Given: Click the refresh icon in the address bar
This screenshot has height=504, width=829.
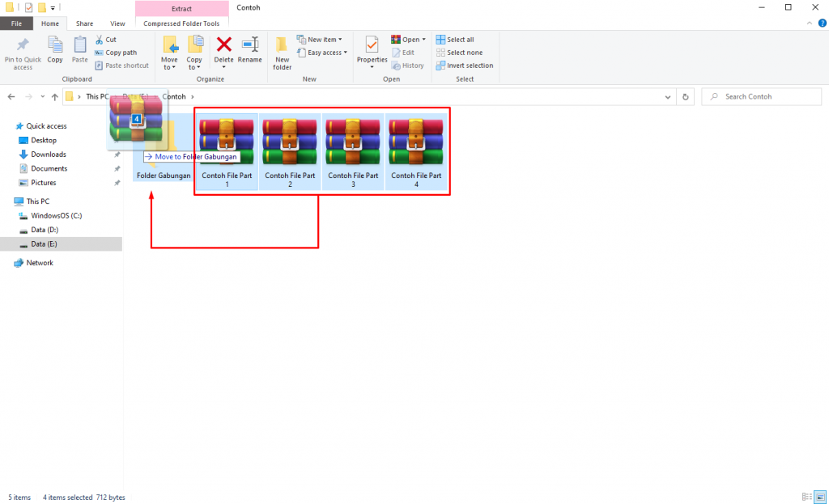Looking at the screenshot, I should click(685, 96).
